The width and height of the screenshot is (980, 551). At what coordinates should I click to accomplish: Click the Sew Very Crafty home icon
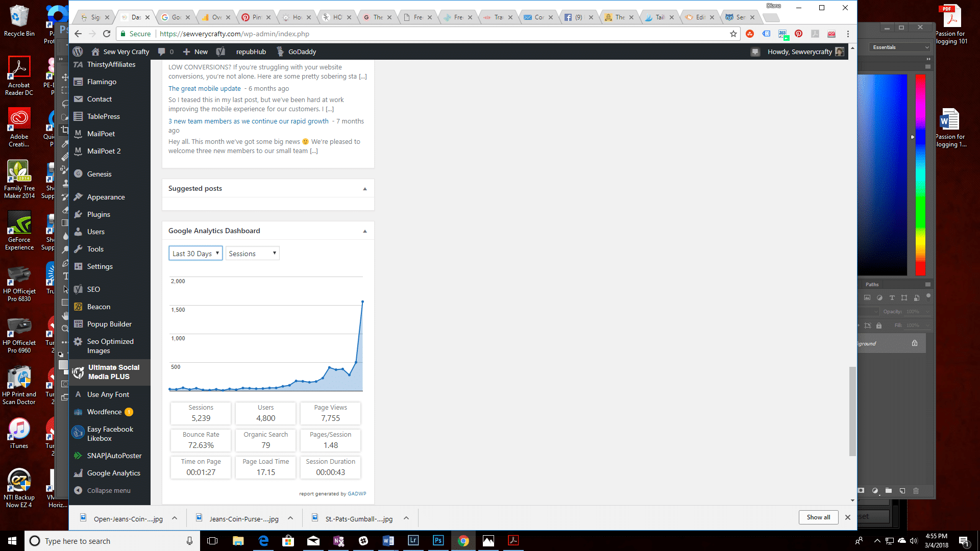click(x=95, y=52)
